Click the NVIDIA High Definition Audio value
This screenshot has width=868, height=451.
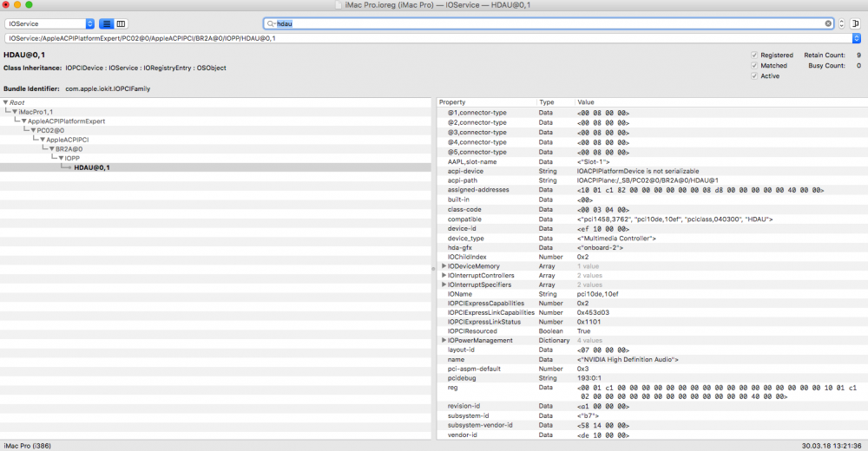tap(628, 360)
